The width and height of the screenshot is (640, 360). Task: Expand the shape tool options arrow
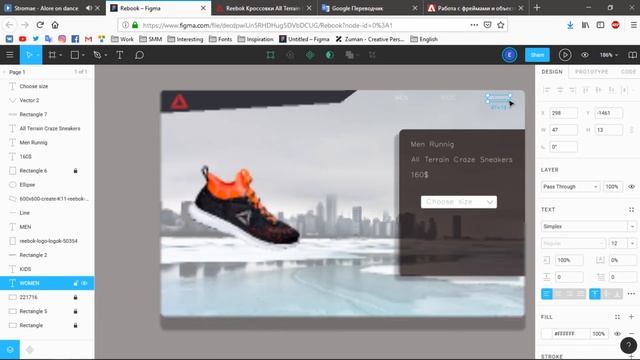tap(83, 55)
